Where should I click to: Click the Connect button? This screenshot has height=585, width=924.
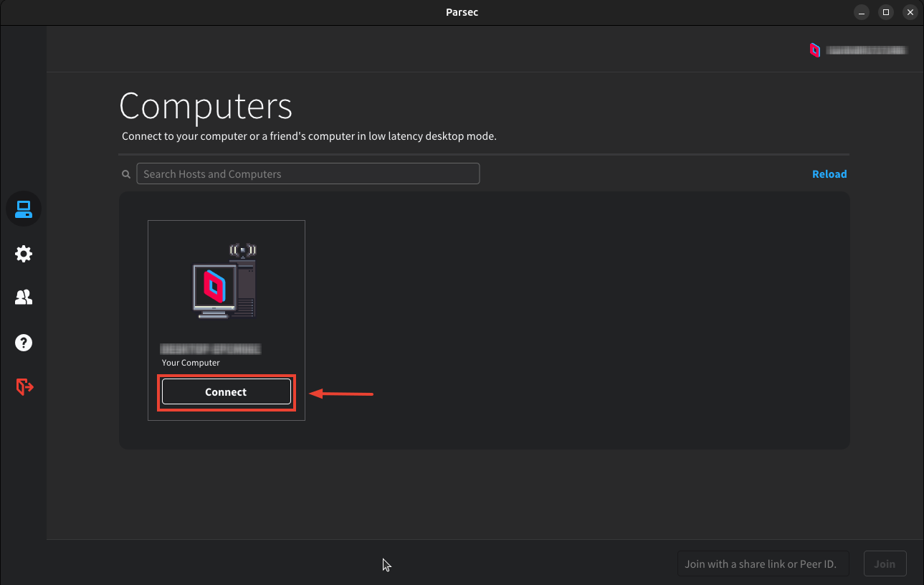[226, 392]
